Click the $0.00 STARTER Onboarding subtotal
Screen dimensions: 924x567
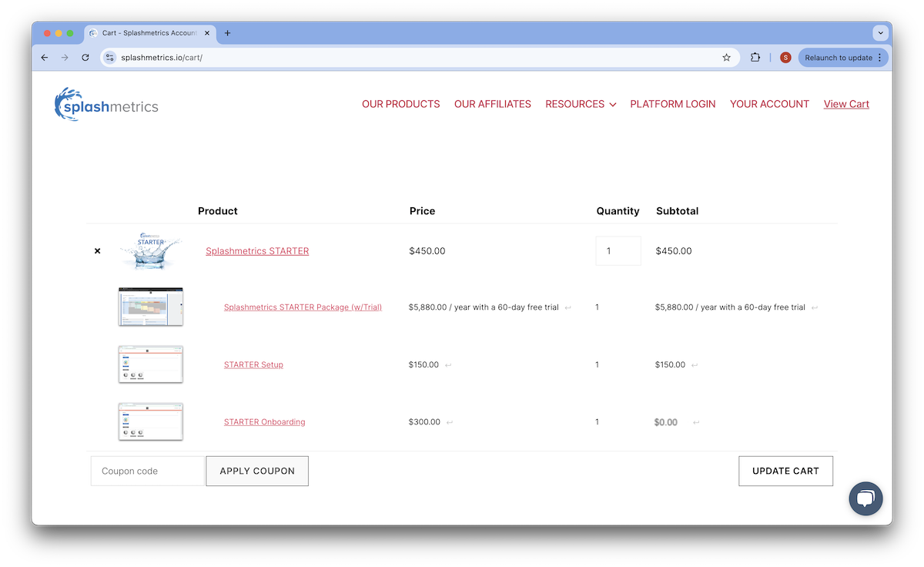tap(666, 422)
